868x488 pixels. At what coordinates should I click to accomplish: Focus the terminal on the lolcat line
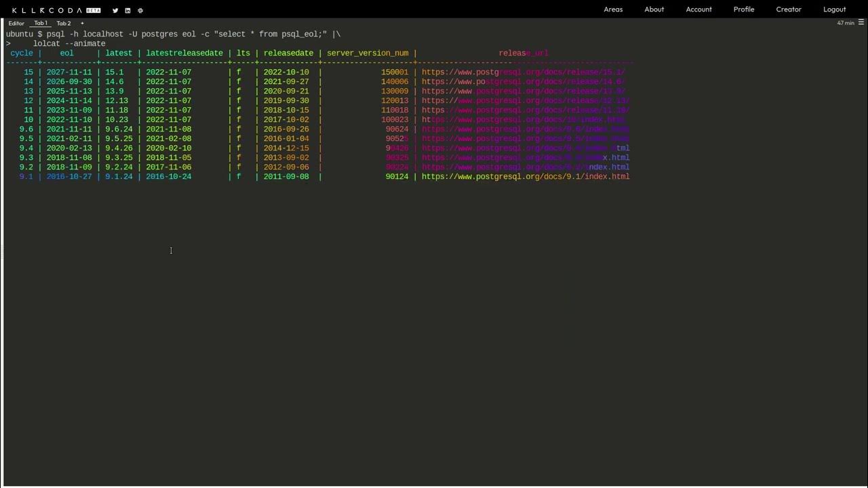(69, 43)
